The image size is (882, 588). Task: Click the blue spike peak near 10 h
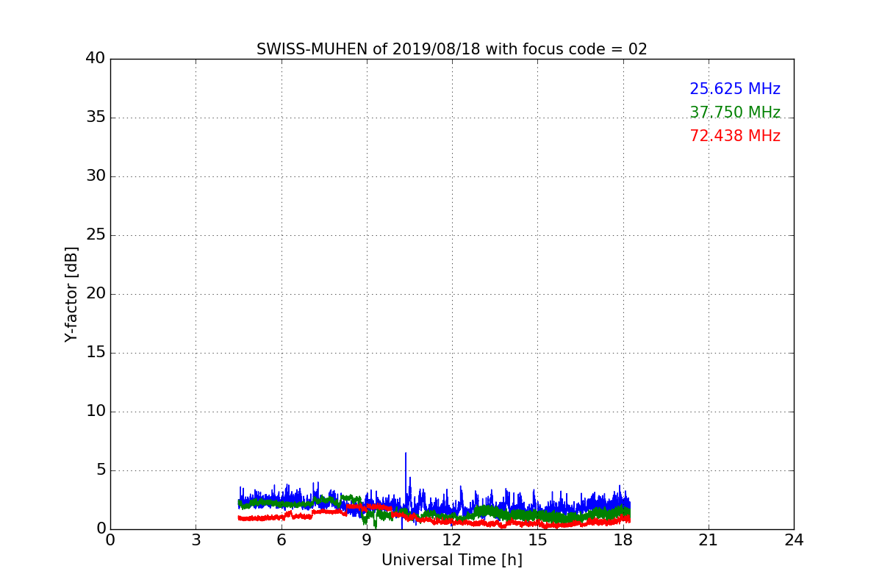406,453
